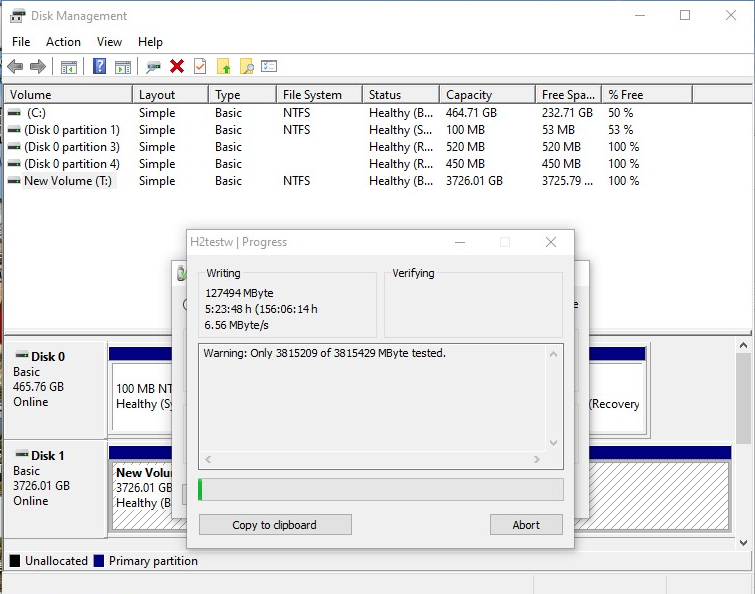Viewport: 755px width, 594px height.
Task: Click the red X delete icon
Action: [177, 67]
